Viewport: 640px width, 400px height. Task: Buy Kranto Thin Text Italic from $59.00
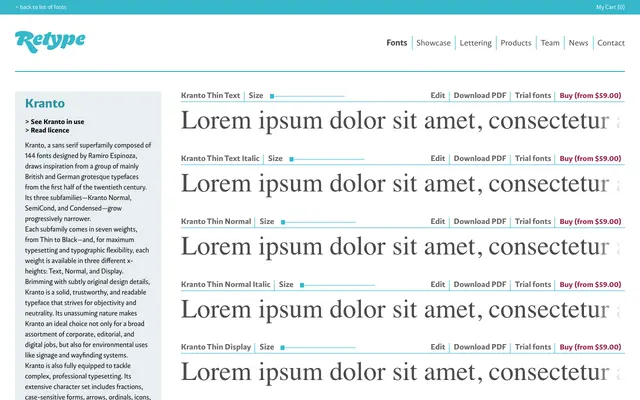point(590,158)
